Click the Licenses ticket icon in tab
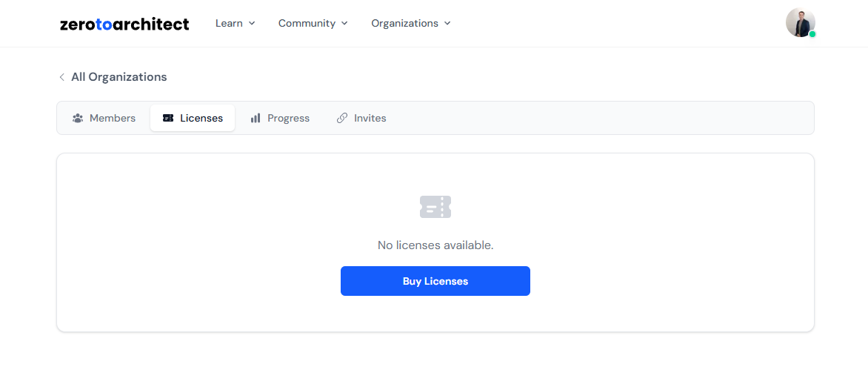This screenshot has width=868, height=367. pyautogui.click(x=168, y=118)
